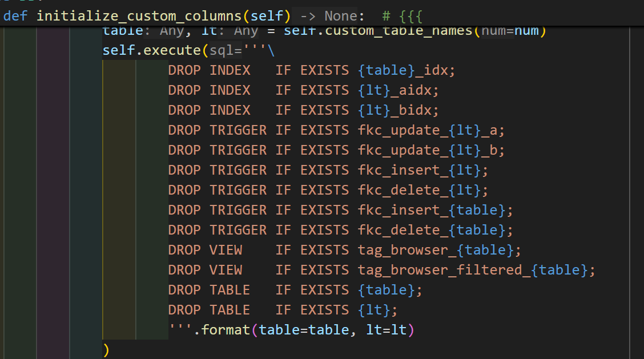Place cursor at fkc_update_{lt}_b trigger
This screenshot has width=644, height=359.
431,150
